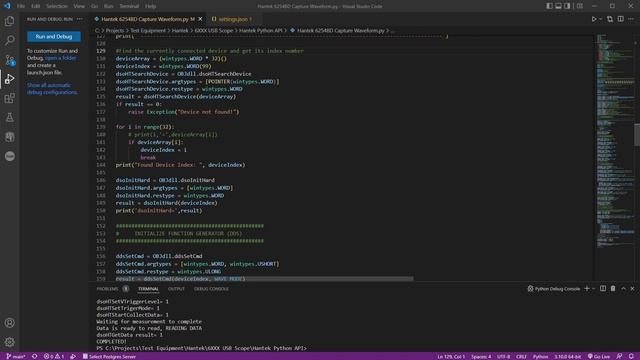This screenshot has width=640, height=360.
Task: Select the Problems panel tab
Action: [x=112, y=289]
